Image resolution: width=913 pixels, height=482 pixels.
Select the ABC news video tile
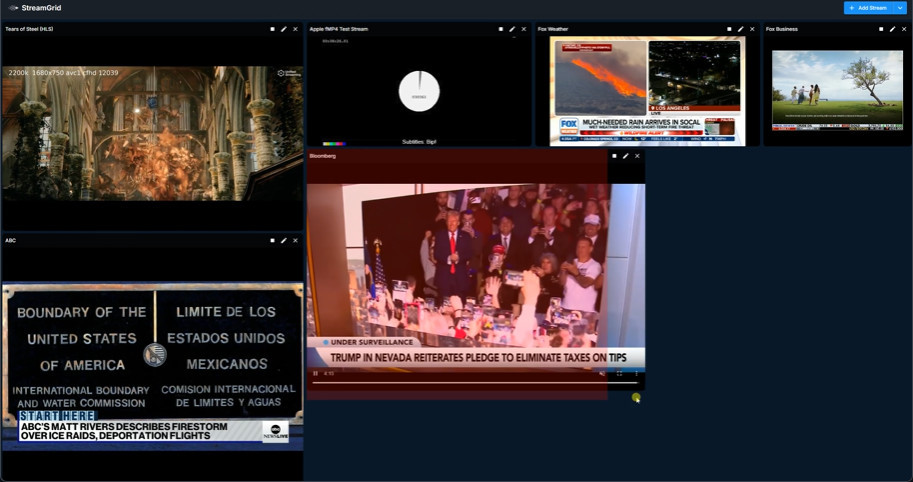[x=152, y=367]
